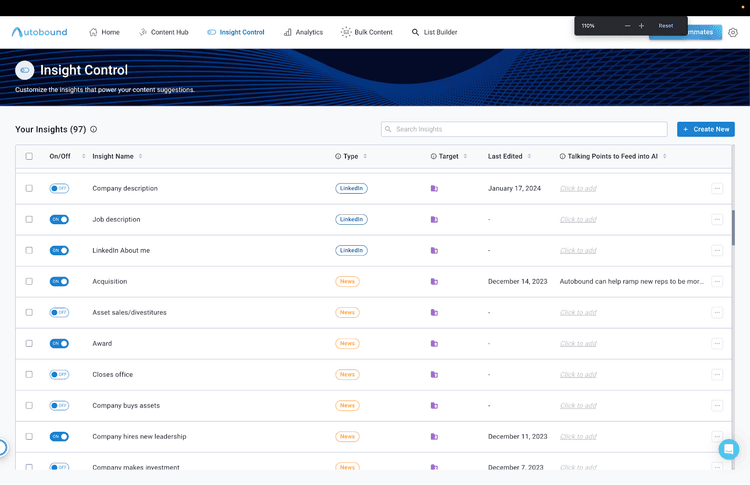Click zoom in plus icon

coord(641,26)
